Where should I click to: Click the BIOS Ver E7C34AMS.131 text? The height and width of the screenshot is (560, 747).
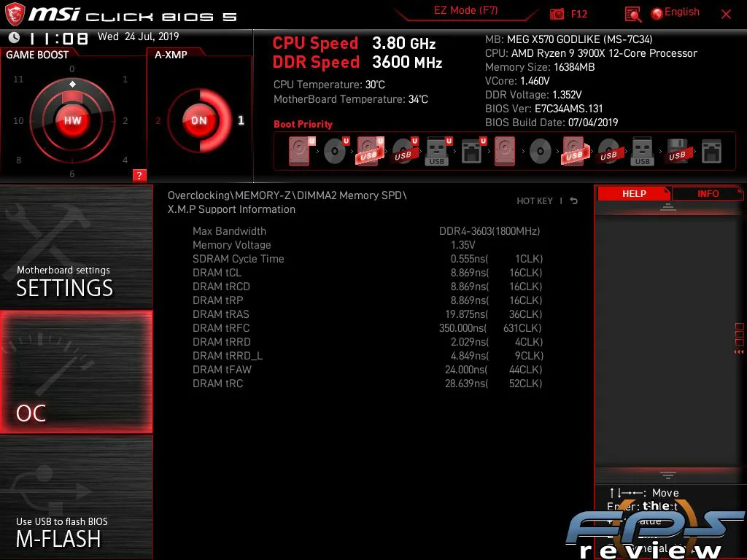(543, 109)
